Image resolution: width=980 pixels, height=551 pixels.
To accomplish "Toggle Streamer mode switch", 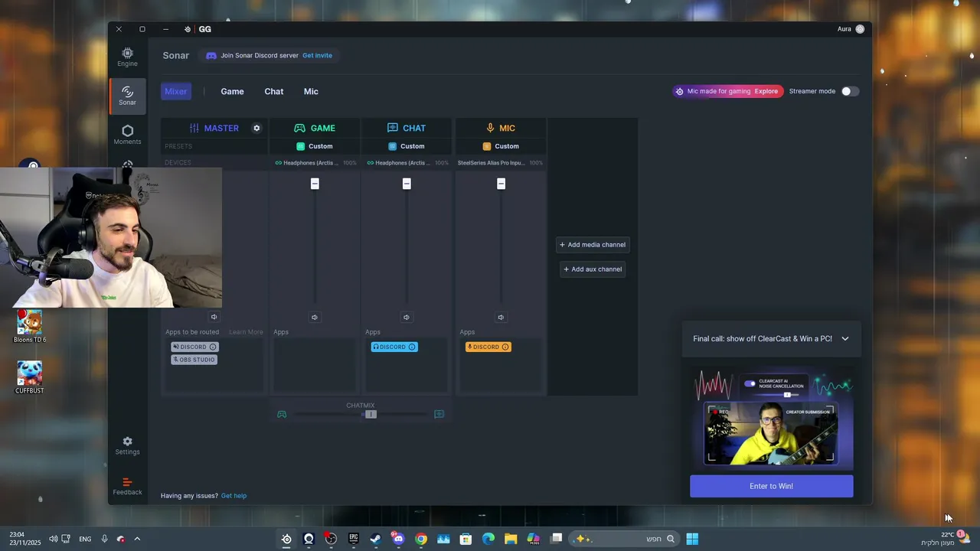I will (850, 91).
